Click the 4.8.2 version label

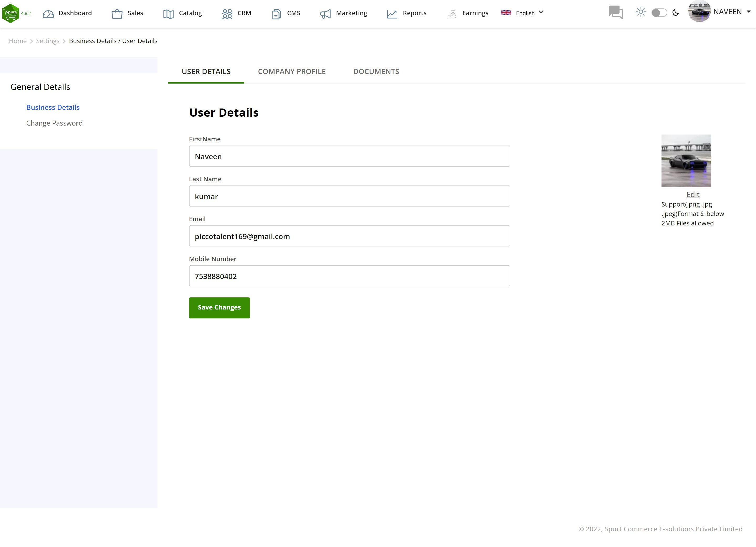click(x=26, y=13)
